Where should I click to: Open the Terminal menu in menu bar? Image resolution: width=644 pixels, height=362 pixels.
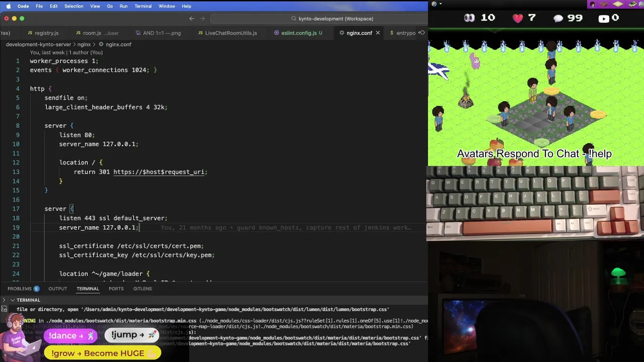[x=143, y=6]
